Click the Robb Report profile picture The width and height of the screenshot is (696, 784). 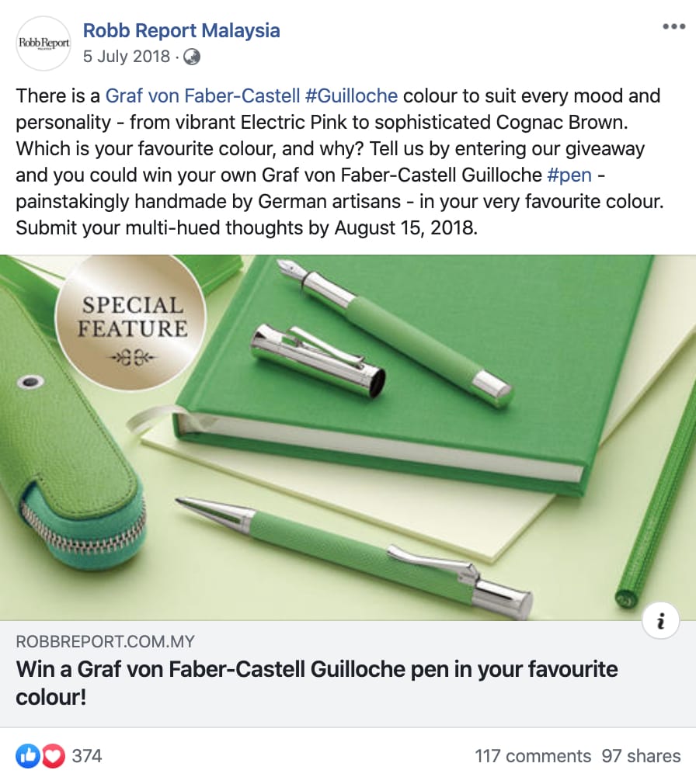click(x=43, y=43)
